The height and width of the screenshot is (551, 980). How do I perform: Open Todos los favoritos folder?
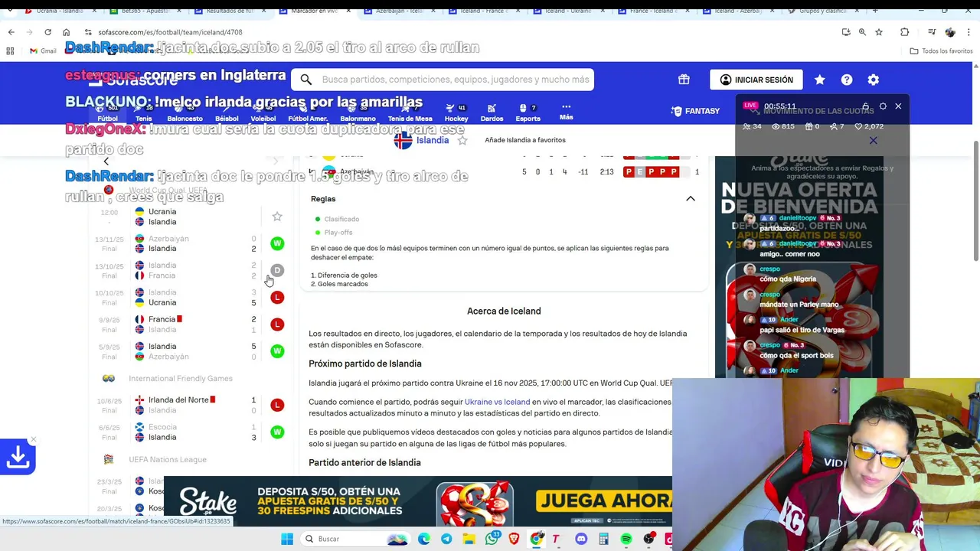tap(941, 51)
